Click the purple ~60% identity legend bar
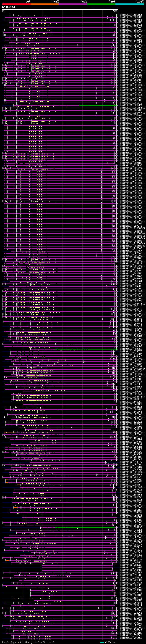Viewport: 146px width, 644px height. 73,4
